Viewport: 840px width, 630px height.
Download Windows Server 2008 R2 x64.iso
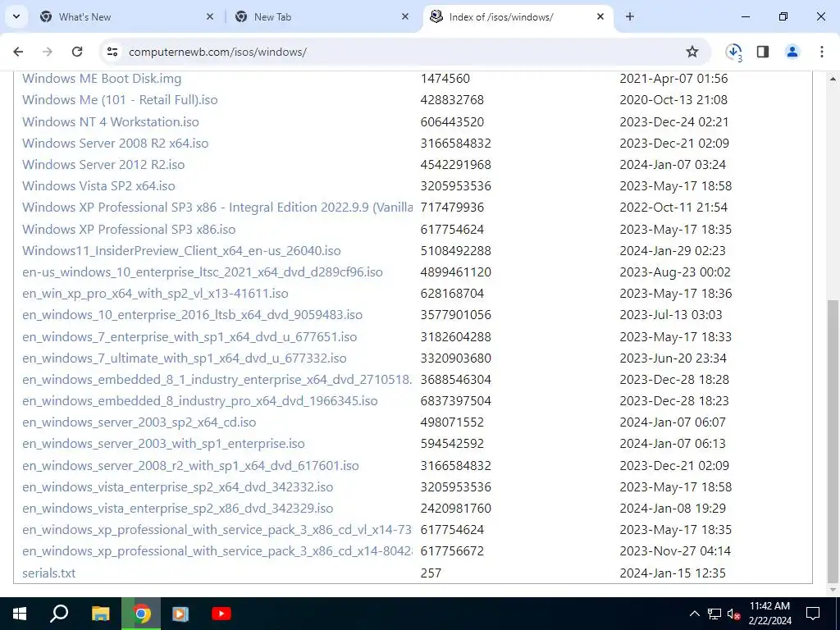click(x=115, y=144)
